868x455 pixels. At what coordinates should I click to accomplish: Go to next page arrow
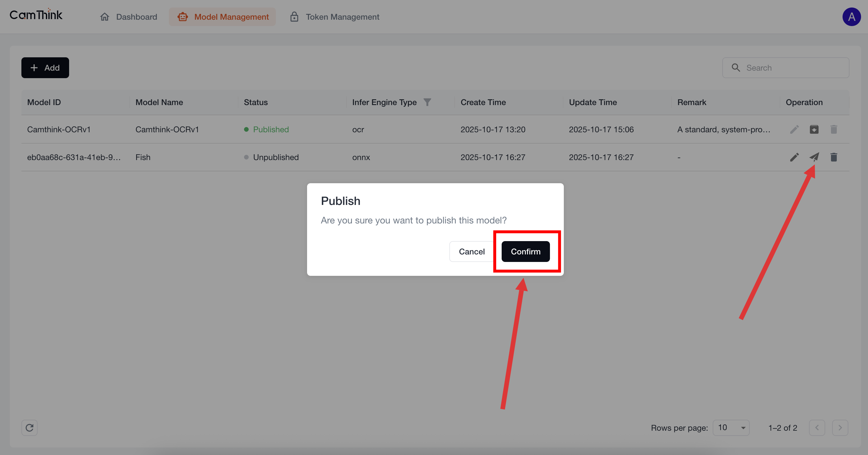coord(840,428)
